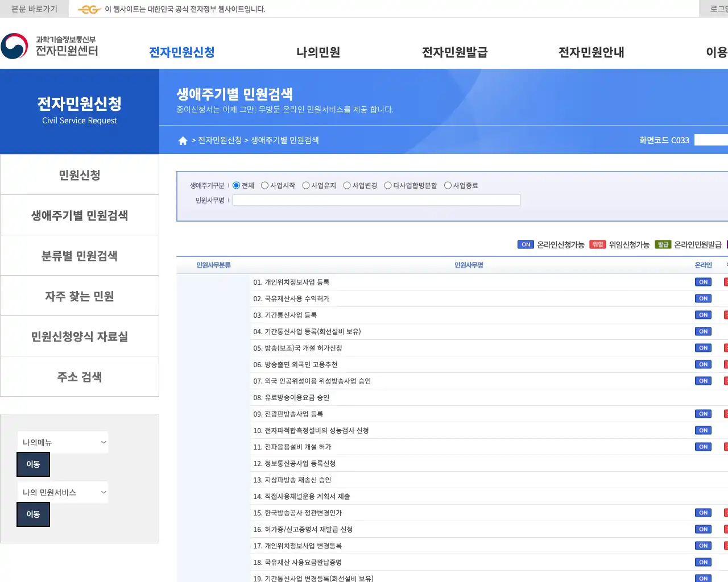Click the 민원사무명 column header
The width and height of the screenshot is (728, 582).
tap(469, 265)
